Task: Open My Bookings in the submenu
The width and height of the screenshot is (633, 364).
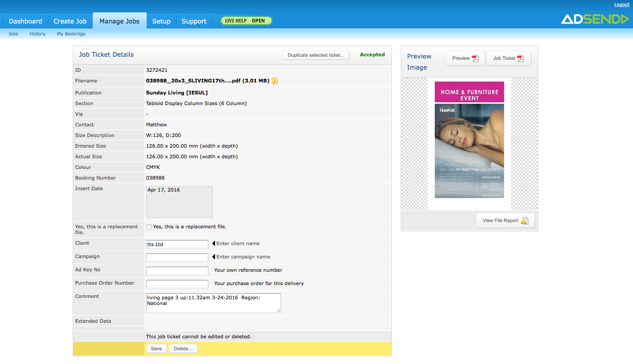Action: [71, 34]
